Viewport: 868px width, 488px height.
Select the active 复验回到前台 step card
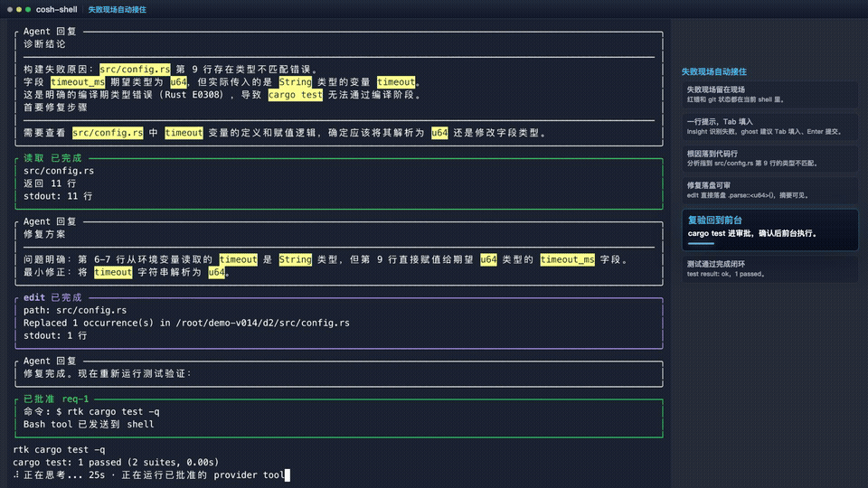(x=769, y=230)
